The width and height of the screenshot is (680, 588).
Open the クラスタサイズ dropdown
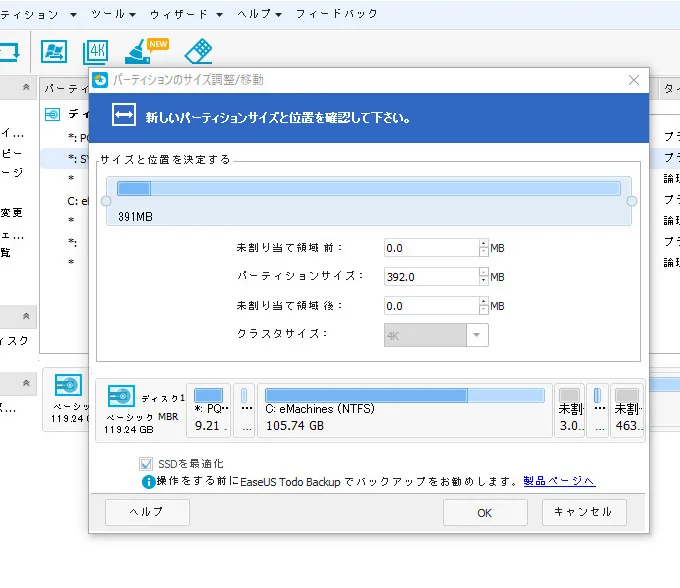point(476,335)
